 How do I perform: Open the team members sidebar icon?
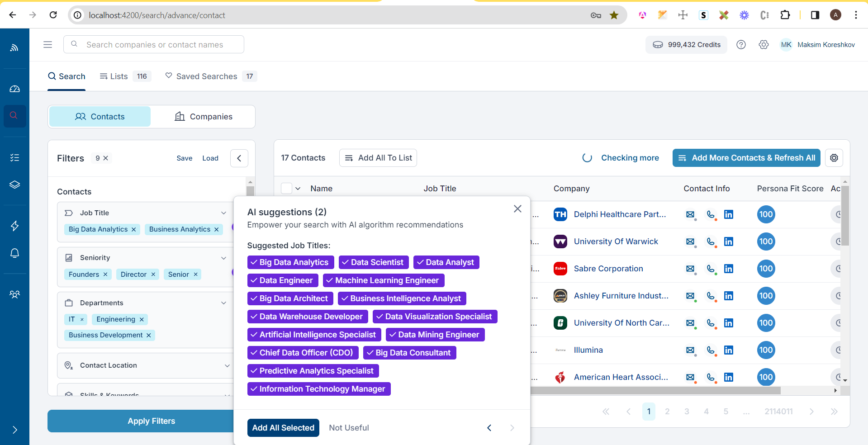15,294
